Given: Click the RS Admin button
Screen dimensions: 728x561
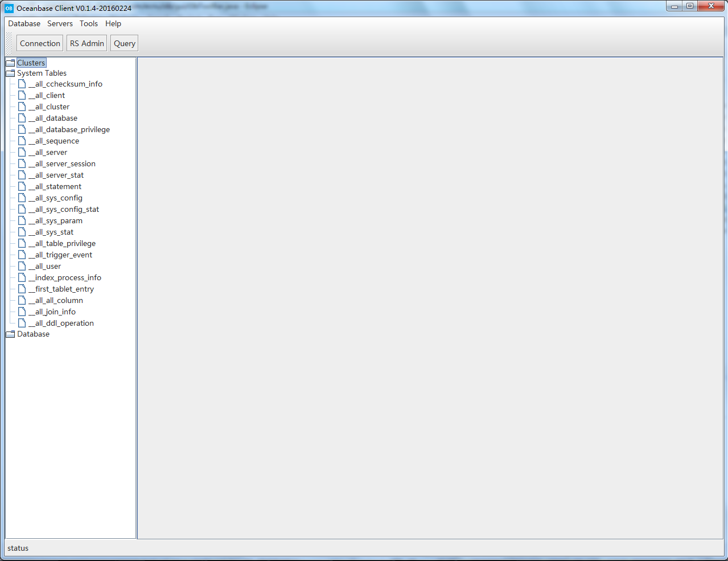Looking at the screenshot, I should (87, 43).
